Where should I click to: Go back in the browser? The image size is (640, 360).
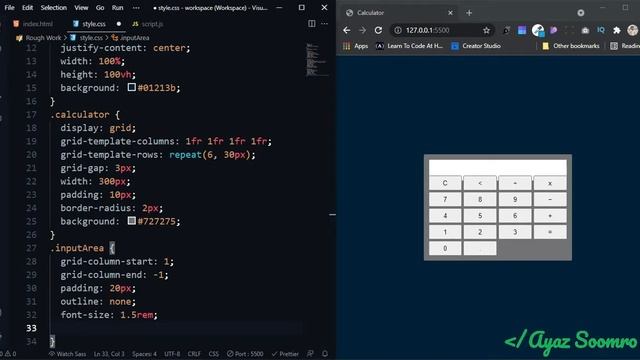tap(347, 30)
